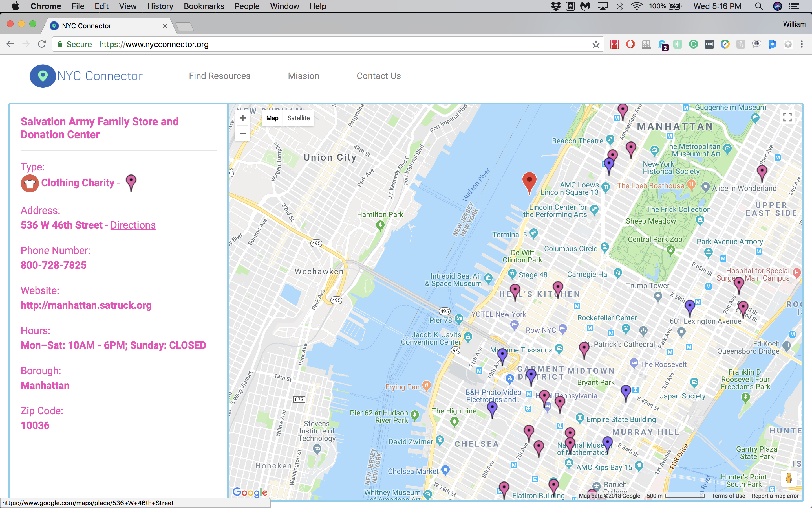Bookmark this page with the star icon
Screen dimensions: 812x508
(x=595, y=44)
